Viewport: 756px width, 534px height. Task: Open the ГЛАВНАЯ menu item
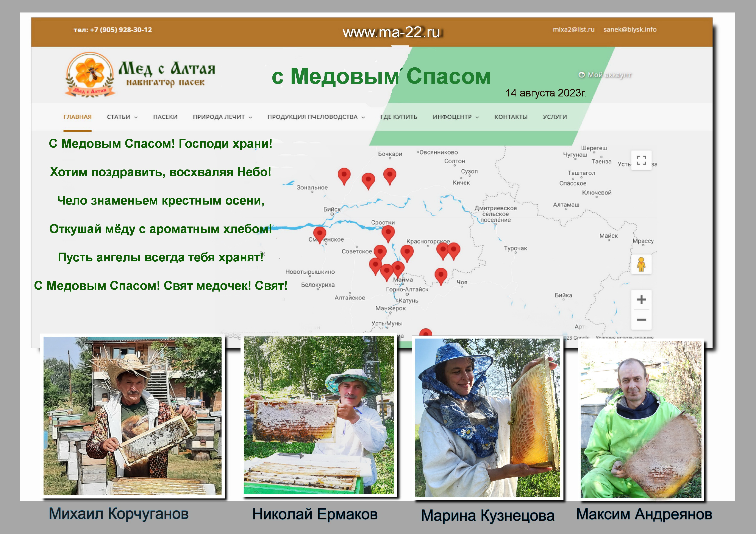pos(77,117)
